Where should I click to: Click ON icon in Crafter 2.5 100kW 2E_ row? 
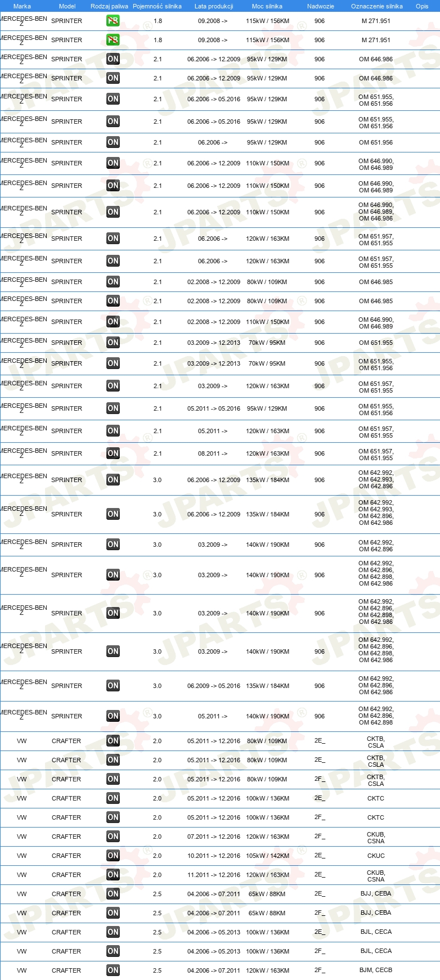113,932
